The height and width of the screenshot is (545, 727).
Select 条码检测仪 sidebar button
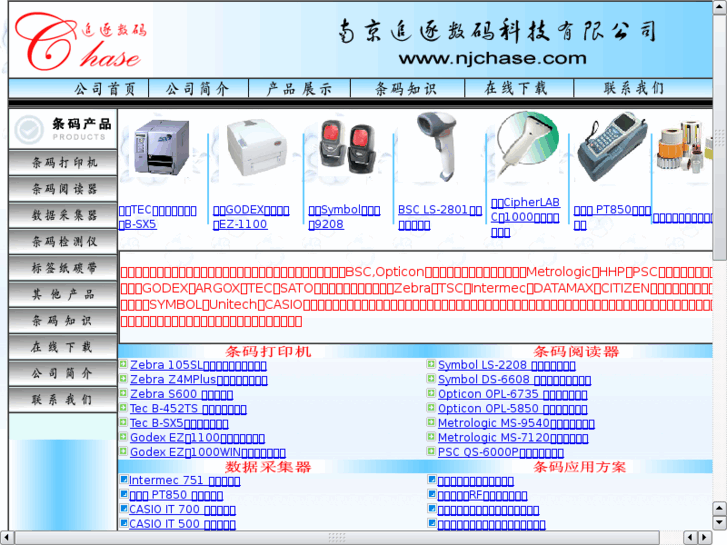[63, 241]
